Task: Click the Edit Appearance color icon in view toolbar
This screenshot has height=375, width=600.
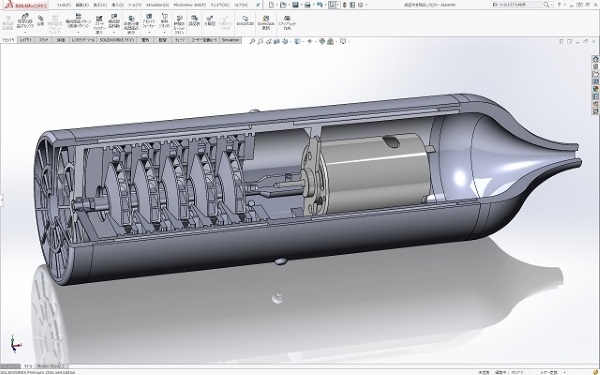Action: pos(322,41)
